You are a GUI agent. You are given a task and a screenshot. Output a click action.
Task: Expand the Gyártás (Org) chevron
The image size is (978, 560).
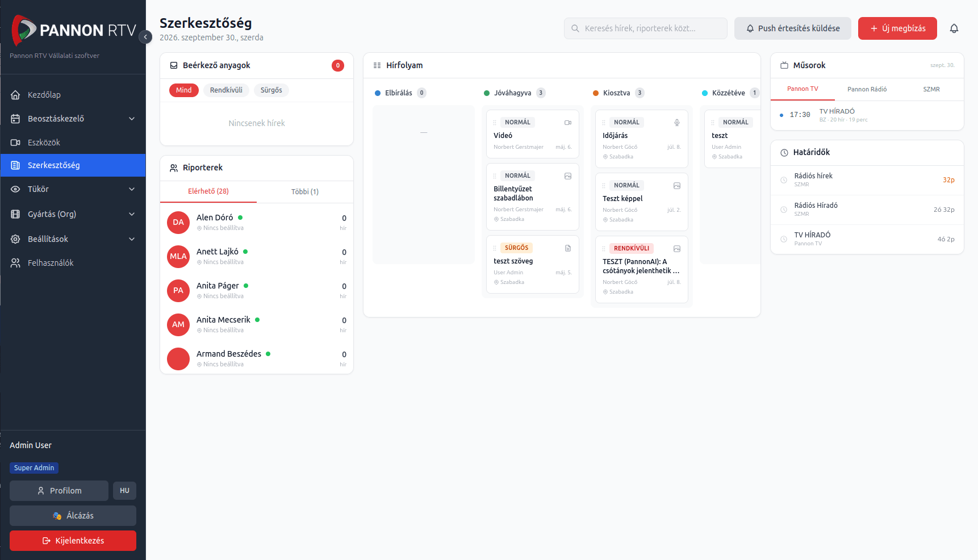[x=132, y=214]
